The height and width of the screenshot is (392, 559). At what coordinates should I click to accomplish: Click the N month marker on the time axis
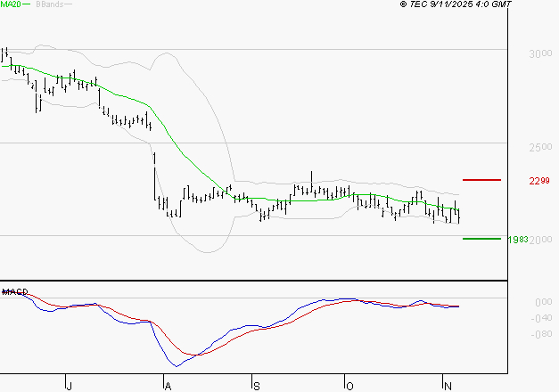pyautogui.click(x=448, y=386)
